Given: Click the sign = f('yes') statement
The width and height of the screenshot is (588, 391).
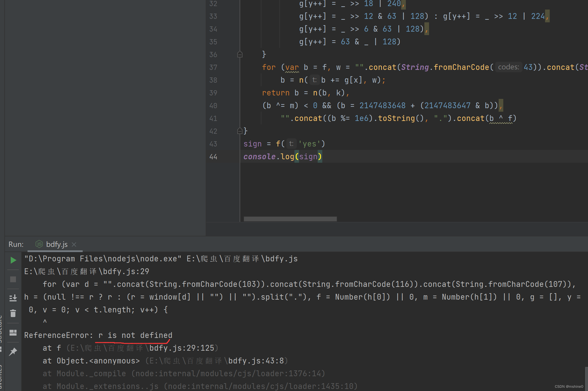Looking at the screenshot, I should tap(284, 144).
